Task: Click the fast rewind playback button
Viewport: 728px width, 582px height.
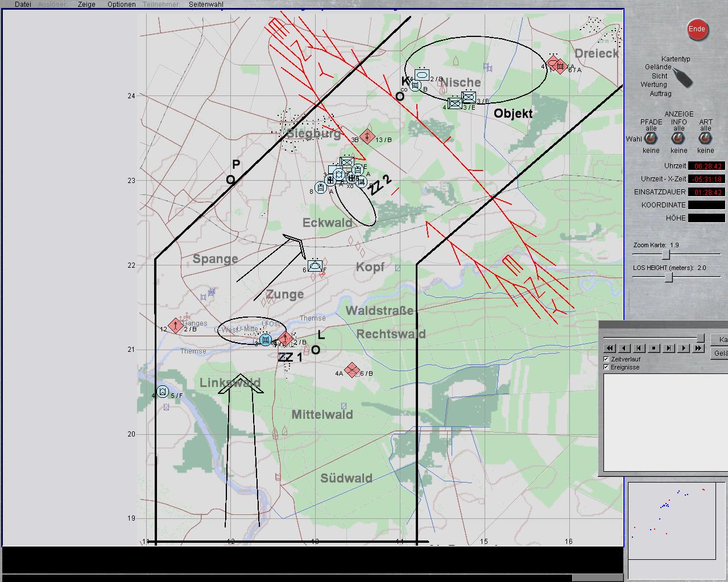Action: click(610, 348)
